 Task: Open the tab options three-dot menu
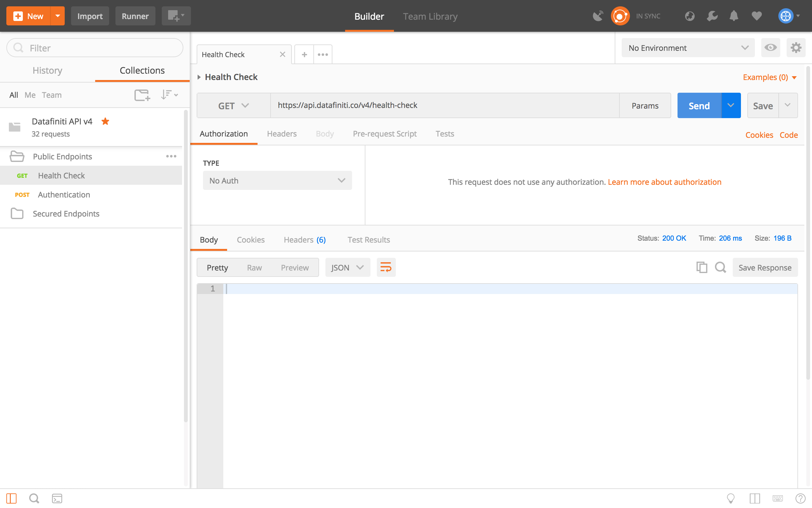[323, 54]
